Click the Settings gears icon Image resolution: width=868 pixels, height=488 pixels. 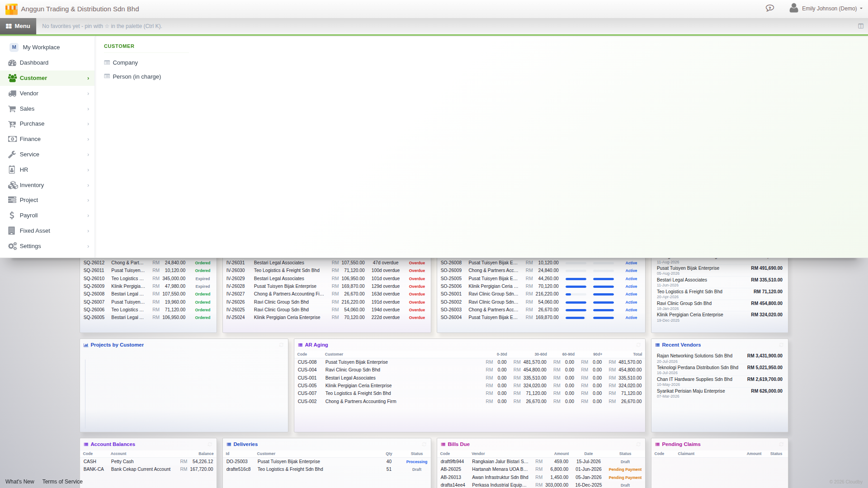tap(12, 246)
